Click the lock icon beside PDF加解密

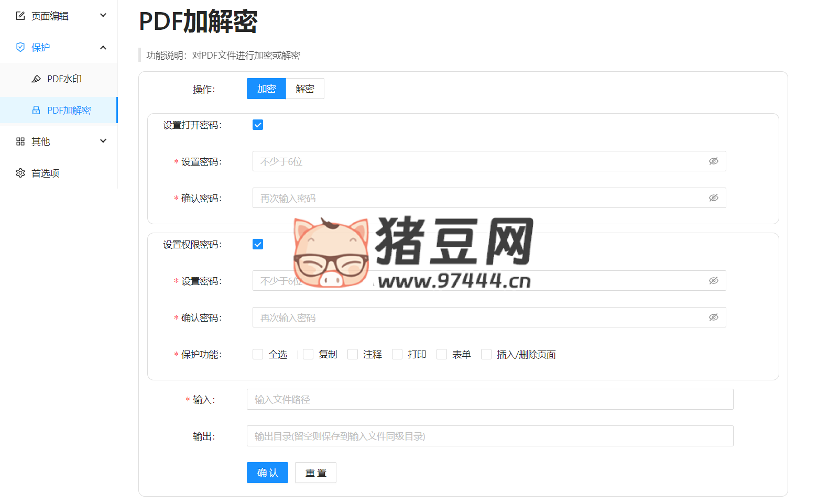pos(36,110)
